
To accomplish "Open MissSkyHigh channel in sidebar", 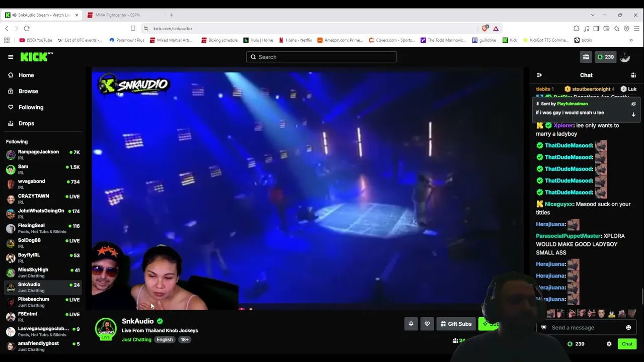I will pyautogui.click(x=43, y=272).
